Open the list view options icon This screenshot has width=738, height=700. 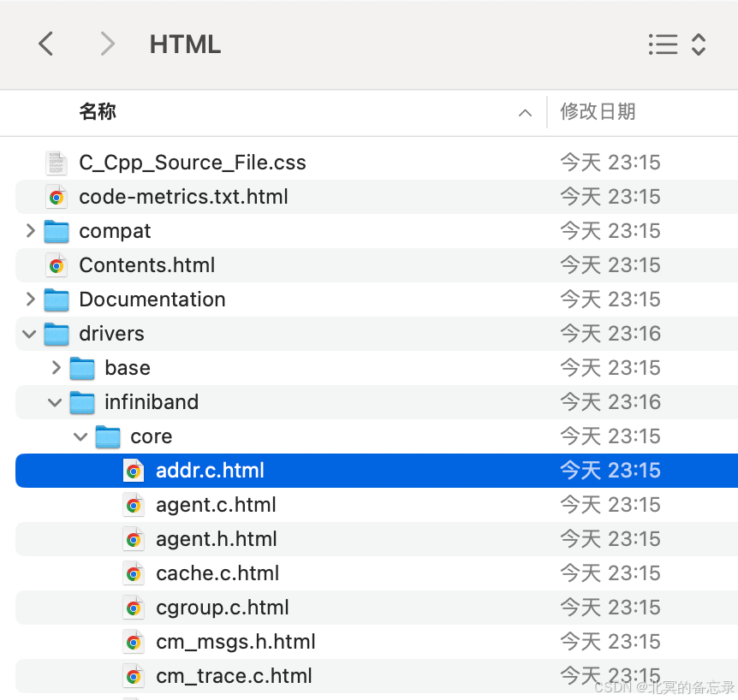click(663, 44)
